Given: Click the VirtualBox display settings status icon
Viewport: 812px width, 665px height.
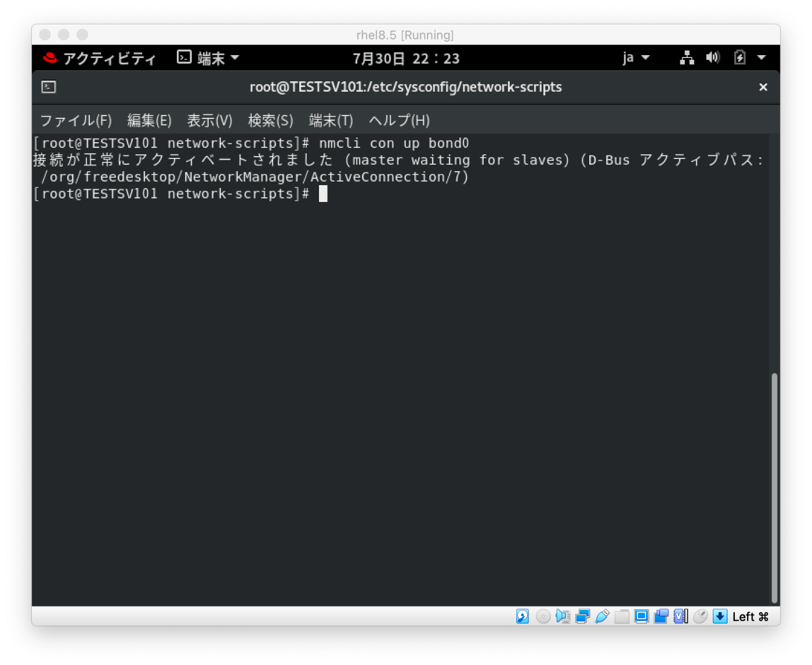Looking at the screenshot, I should pos(641,616).
